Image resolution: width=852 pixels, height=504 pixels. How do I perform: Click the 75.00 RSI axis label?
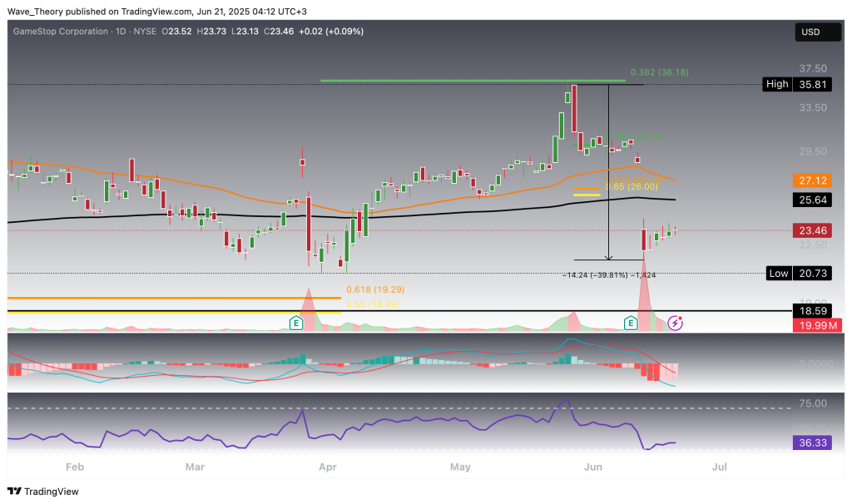click(813, 403)
